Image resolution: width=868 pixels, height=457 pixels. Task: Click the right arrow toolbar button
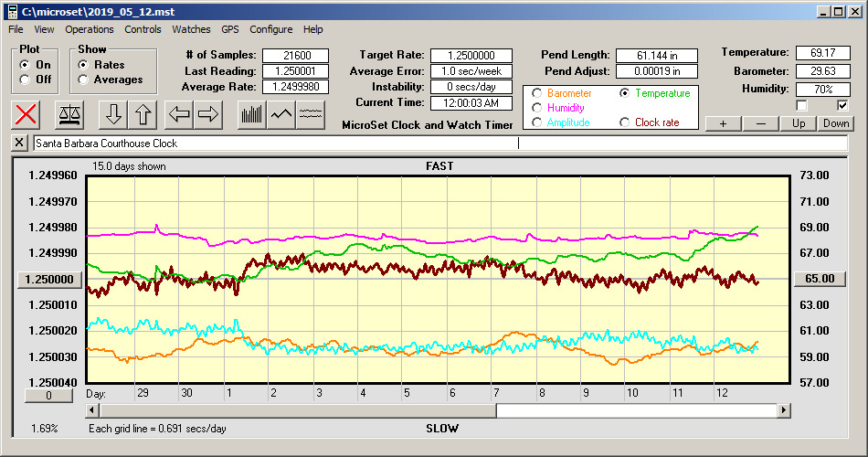[208, 114]
